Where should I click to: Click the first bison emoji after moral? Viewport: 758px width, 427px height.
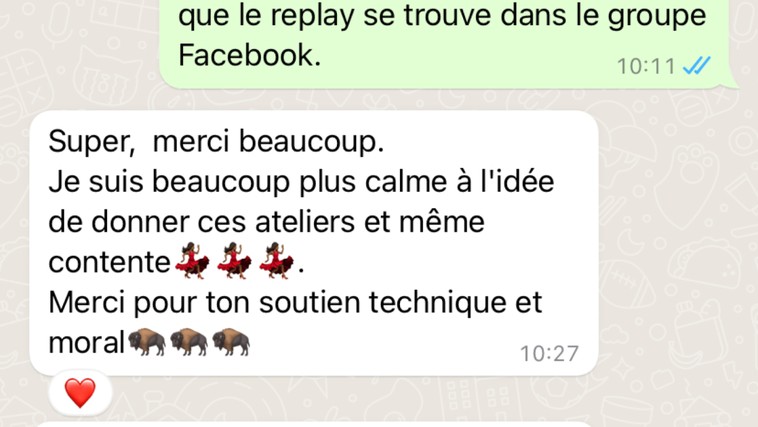[x=146, y=342]
